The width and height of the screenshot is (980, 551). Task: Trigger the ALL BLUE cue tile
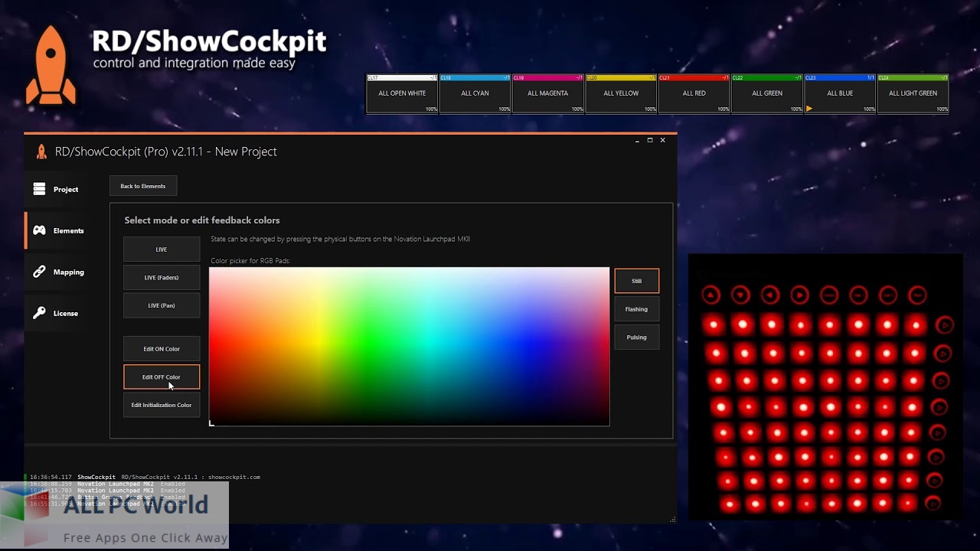[x=840, y=93]
